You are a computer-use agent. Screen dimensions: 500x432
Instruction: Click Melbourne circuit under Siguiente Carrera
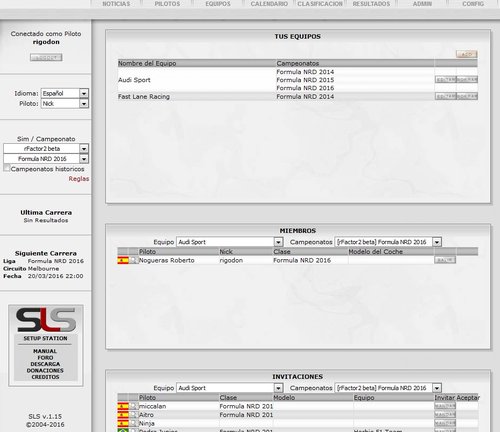click(x=43, y=269)
